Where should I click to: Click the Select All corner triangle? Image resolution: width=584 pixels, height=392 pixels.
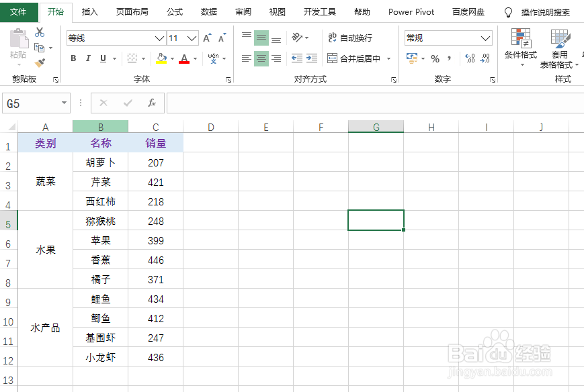coord(11,127)
